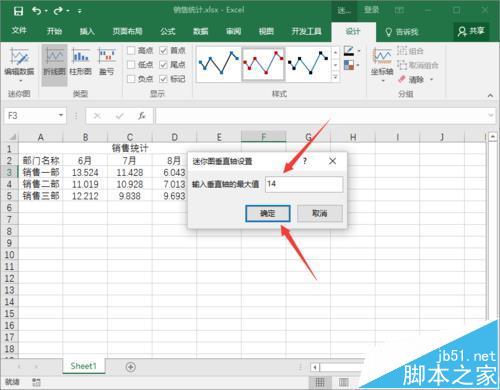Expand the 坐标轴 dropdown arrow
The width and height of the screenshot is (500, 390).
383,81
